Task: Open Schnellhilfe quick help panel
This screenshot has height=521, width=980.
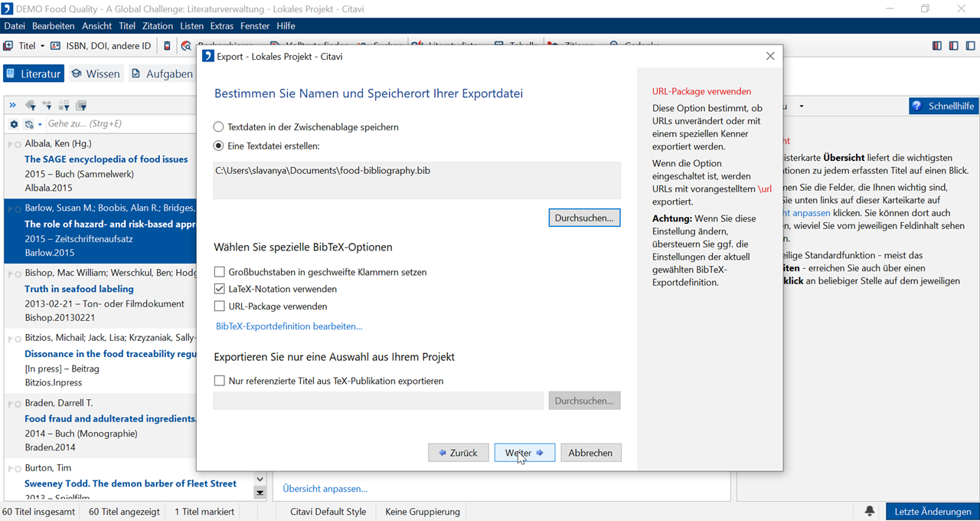Action: 943,106
